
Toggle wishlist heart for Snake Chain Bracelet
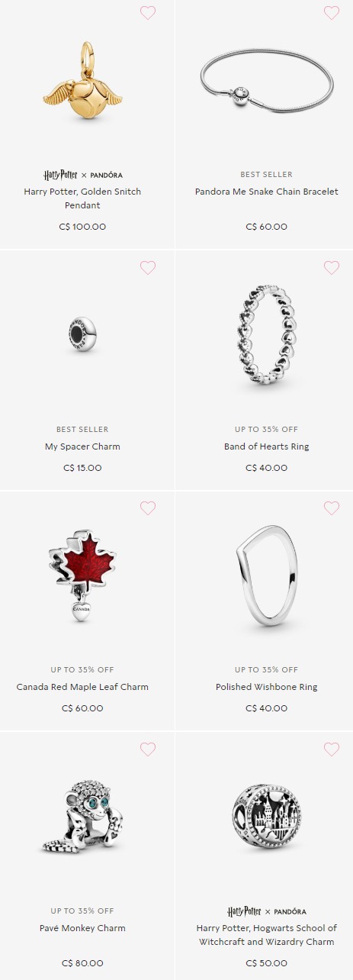pos(331,13)
